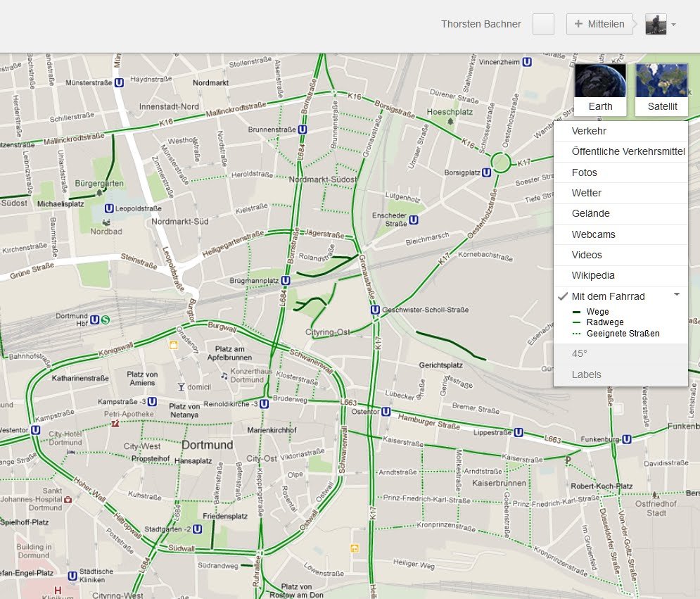This screenshot has width=700, height=599.
Task: Click the Brügmannplatz U-Bahn station icon
Action: tap(286, 280)
